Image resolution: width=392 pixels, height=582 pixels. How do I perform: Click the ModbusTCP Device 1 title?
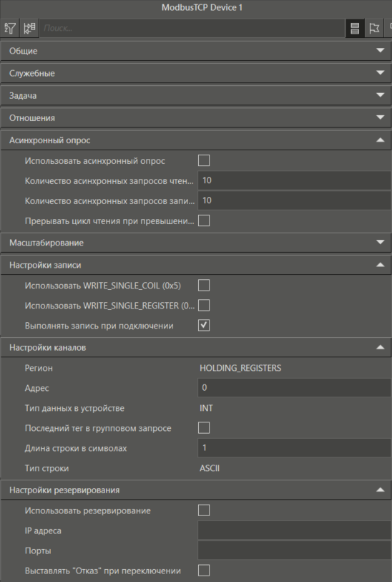(x=202, y=7)
